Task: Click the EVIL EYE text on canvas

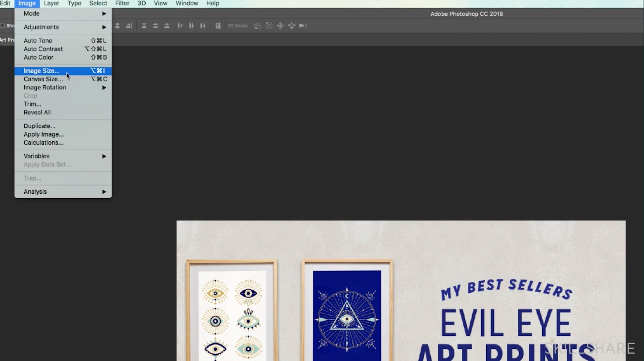Action: coord(506,323)
